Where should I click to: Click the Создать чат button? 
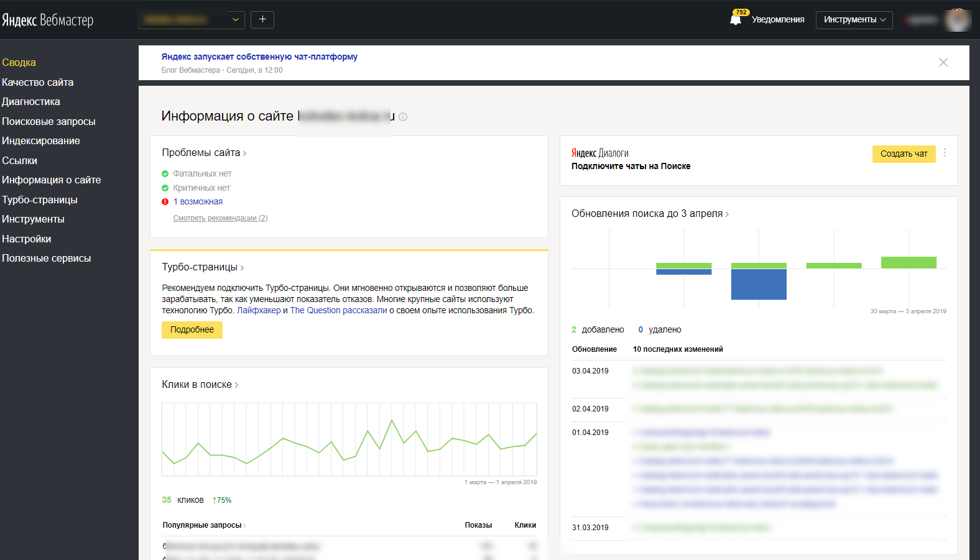click(x=904, y=154)
